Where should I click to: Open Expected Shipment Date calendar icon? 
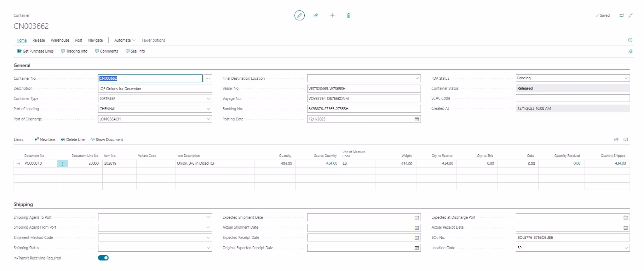416,217
